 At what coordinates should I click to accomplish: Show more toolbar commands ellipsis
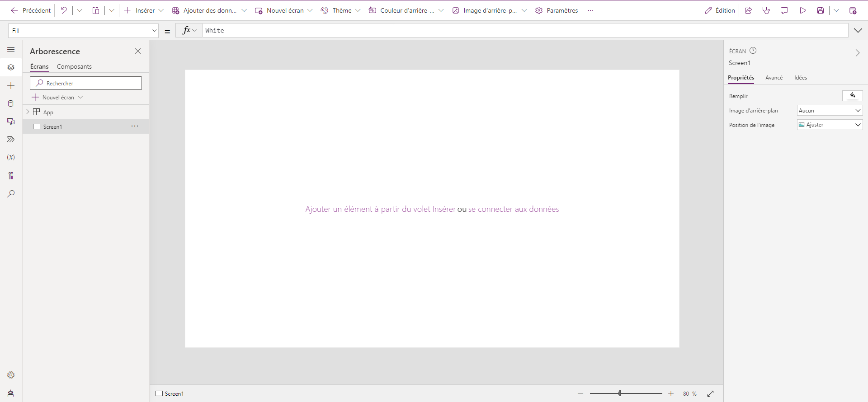click(590, 10)
